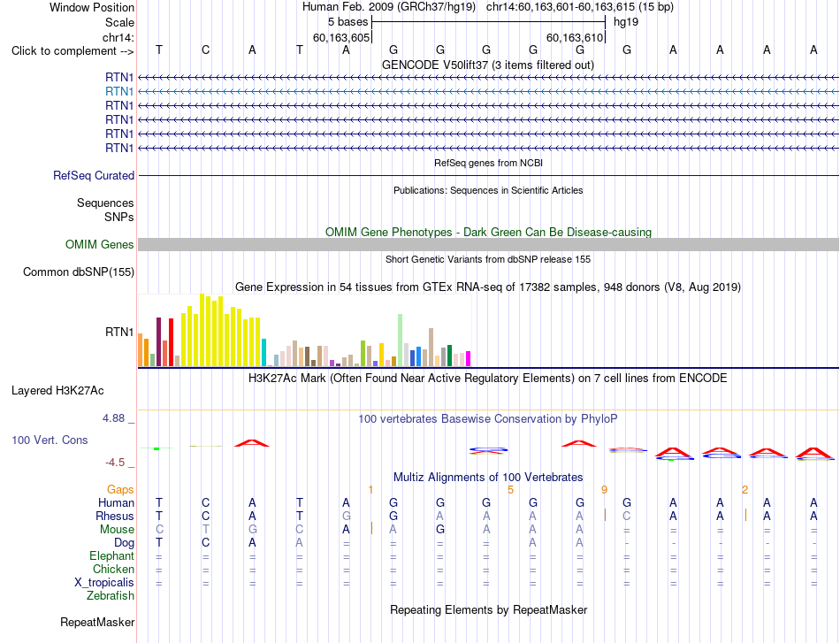Image resolution: width=840 pixels, height=643 pixels.
Task: Click the tallest yellow bar in GTEx chart
Action: (202, 330)
